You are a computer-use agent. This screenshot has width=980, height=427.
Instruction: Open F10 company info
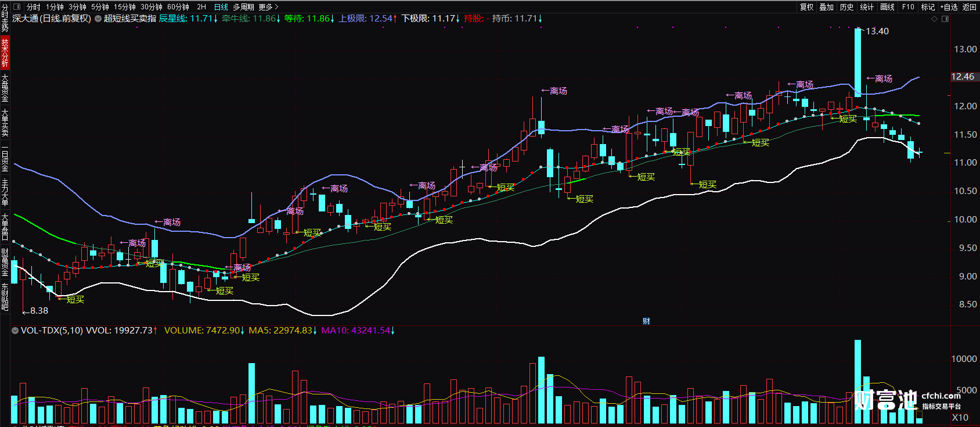[x=908, y=7]
